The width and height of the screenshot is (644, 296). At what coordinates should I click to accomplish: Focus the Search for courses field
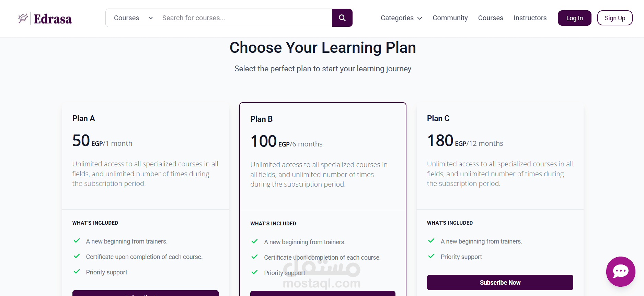point(245,18)
